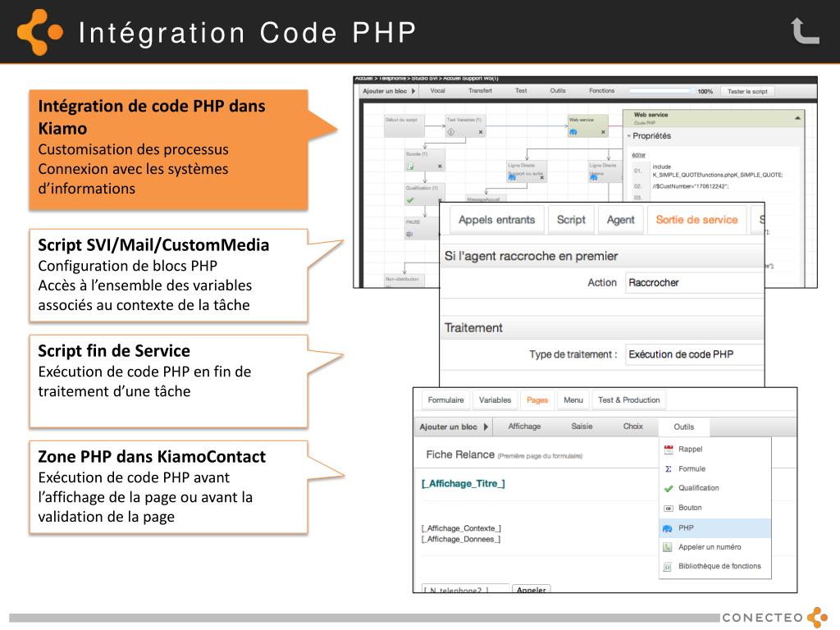This screenshot has height=630, width=840.
Task: Open the Affichage menu in the form editor
Action: (x=524, y=427)
